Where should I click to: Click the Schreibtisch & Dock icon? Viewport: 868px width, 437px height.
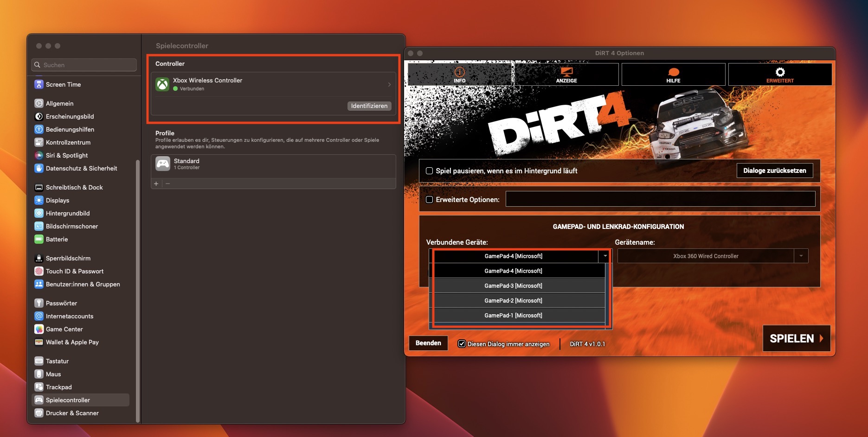point(39,187)
